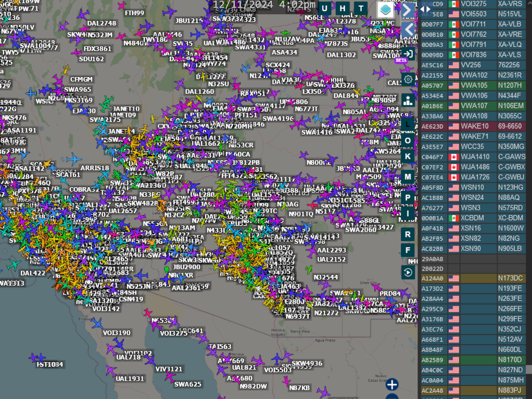The height and width of the screenshot is (399, 532).
Task: Click the sidebar width double-arrow handle
Action: [x=426, y=9]
